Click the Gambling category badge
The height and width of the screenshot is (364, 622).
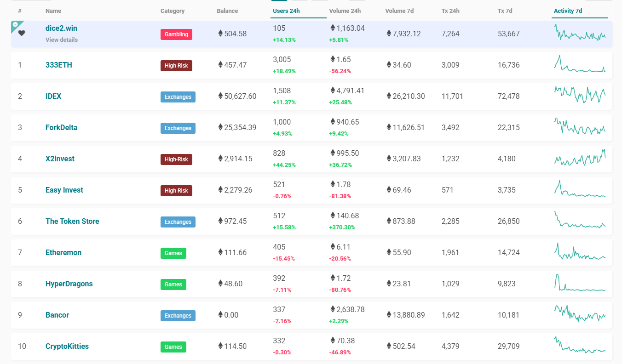[176, 34]
